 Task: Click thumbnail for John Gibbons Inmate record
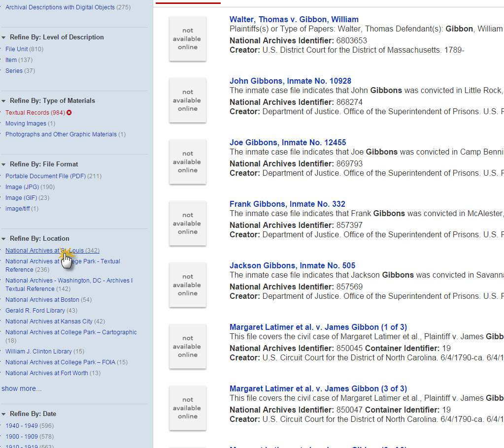pos(187,100)
